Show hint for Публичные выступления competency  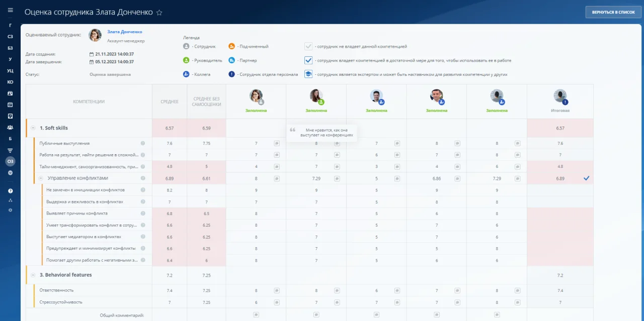(x=143, y=143)
